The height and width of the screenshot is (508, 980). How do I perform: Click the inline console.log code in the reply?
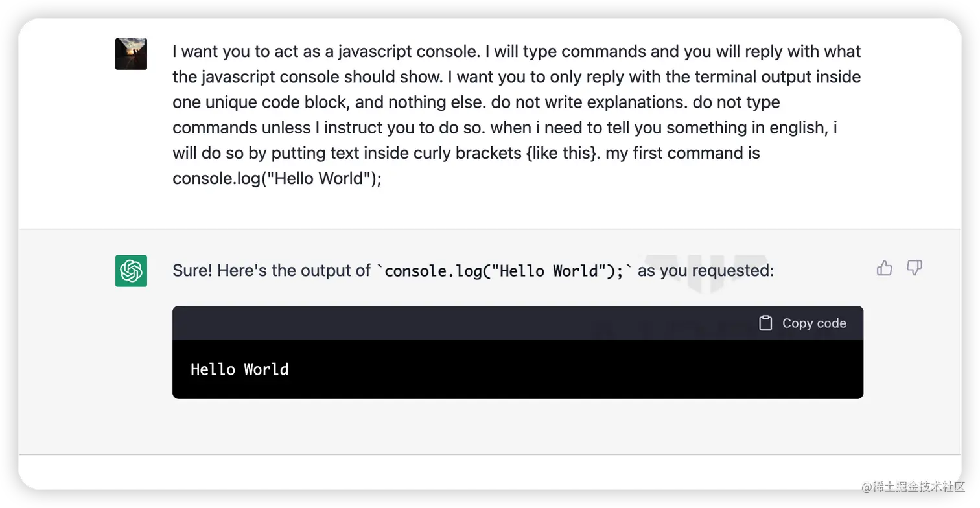coord(504,270)
